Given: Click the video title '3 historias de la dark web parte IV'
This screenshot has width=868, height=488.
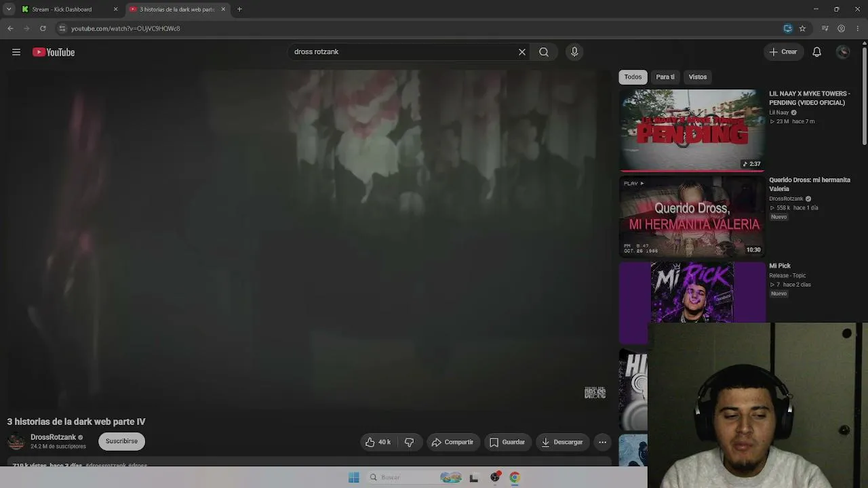Looking at the screenshot, I should tap(76, 422).
